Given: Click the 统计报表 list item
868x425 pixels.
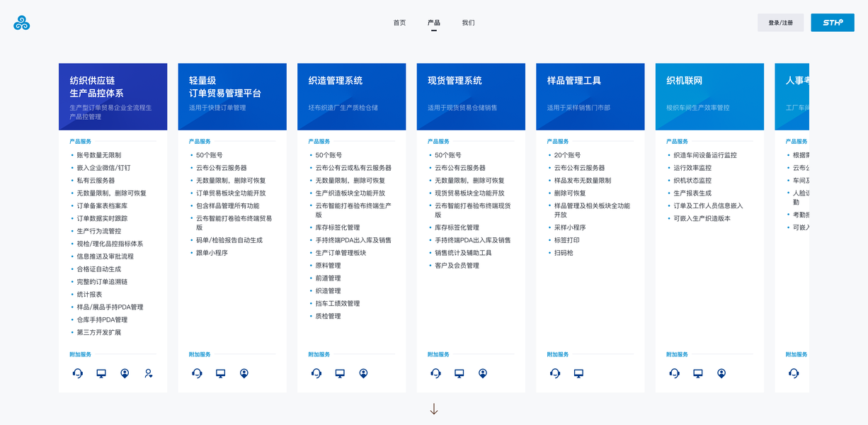Looking at the screenshot, I should click(x=89, y=295).
